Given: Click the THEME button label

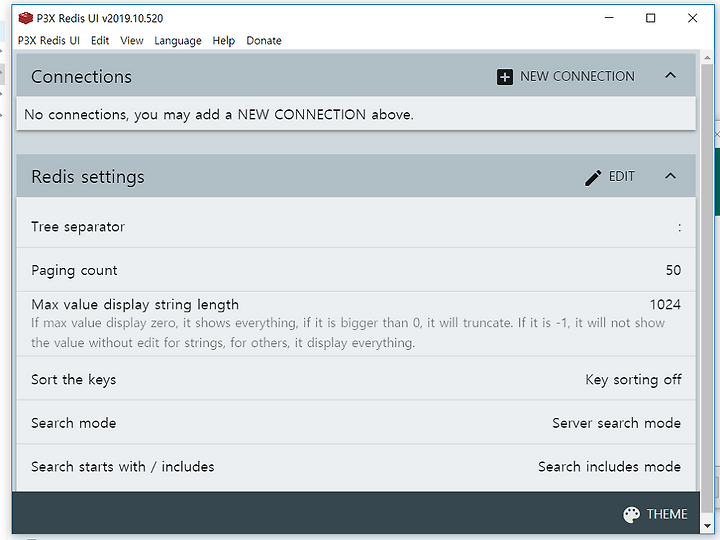Looking at the screenshot, I should (667, 514).
